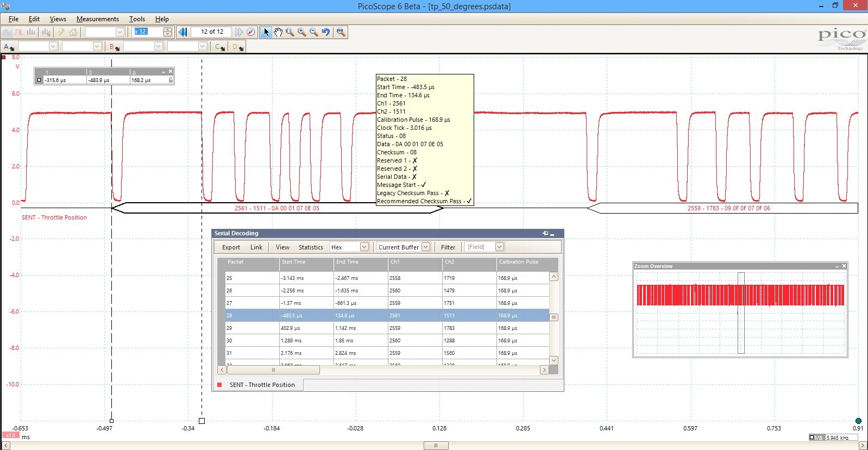868x450 pixels.
Task: Pin the Serial Decoding panel
Action: point(545,233)
